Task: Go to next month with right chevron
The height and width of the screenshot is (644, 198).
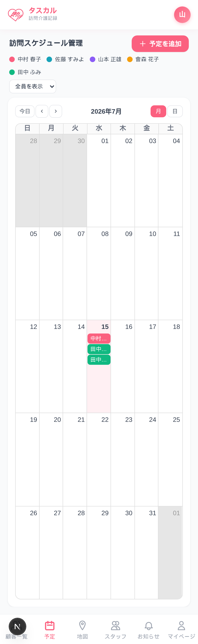Action: click(x=55, y=111)
